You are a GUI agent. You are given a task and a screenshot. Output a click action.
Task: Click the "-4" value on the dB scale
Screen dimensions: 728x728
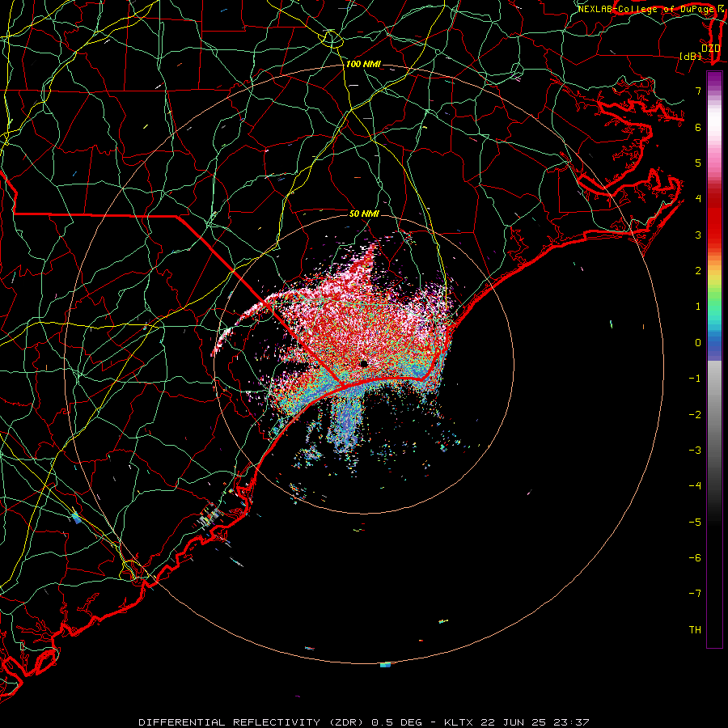pos(695,486)
